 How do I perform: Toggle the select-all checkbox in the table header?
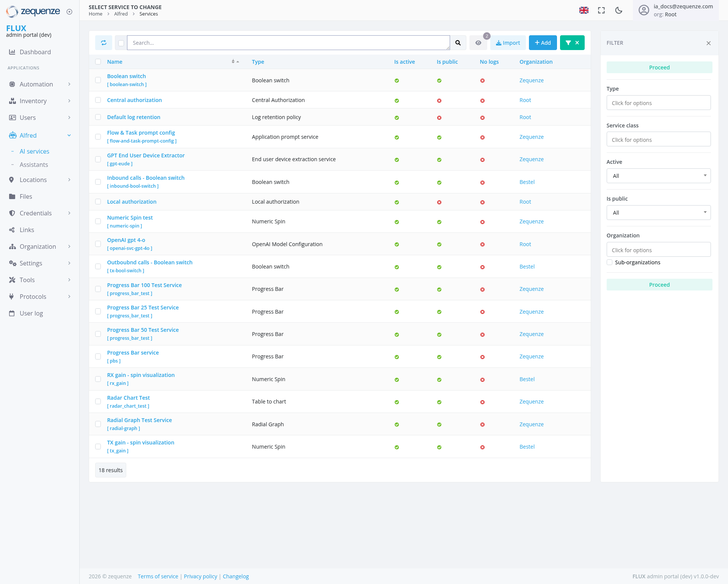pos(98,61)
